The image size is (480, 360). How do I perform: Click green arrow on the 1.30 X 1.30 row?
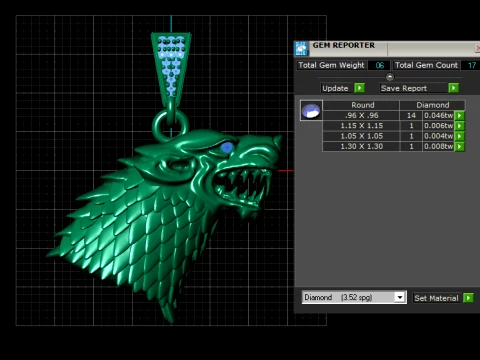(460, 146)
